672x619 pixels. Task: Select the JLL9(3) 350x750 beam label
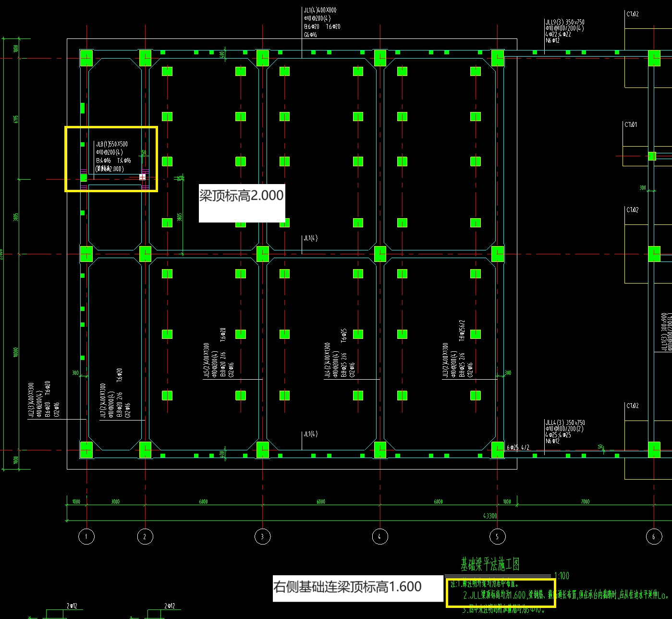pyautogui.click(x=565, y=22)
